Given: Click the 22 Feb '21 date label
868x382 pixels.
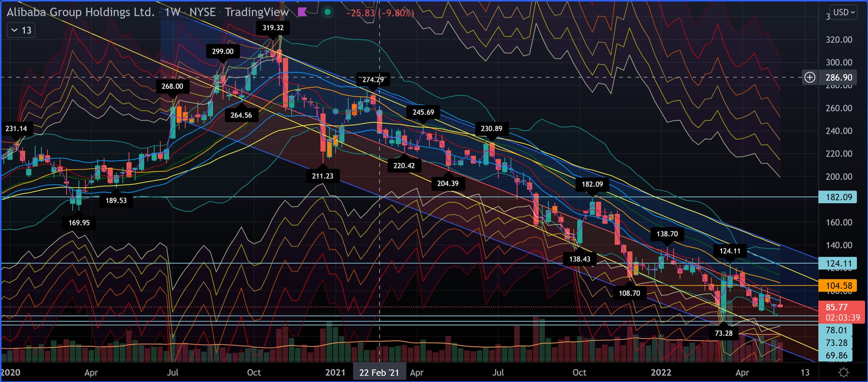Looking at the screenshot, I should click(379, 372).
